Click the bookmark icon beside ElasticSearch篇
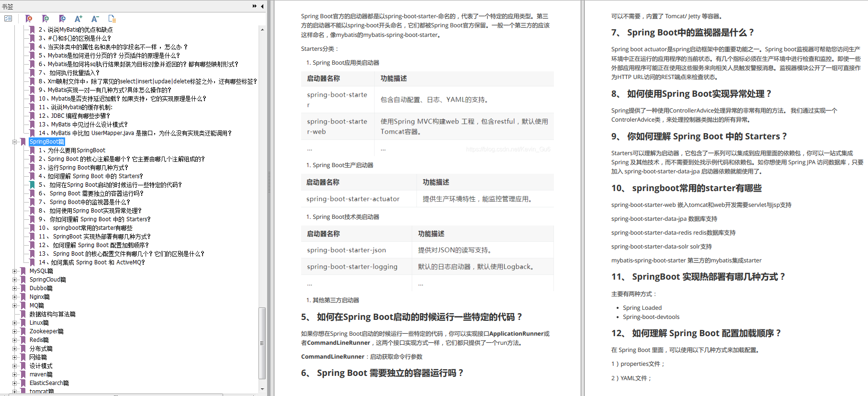Viewport: 868px width, 396px height. point(23,383)
